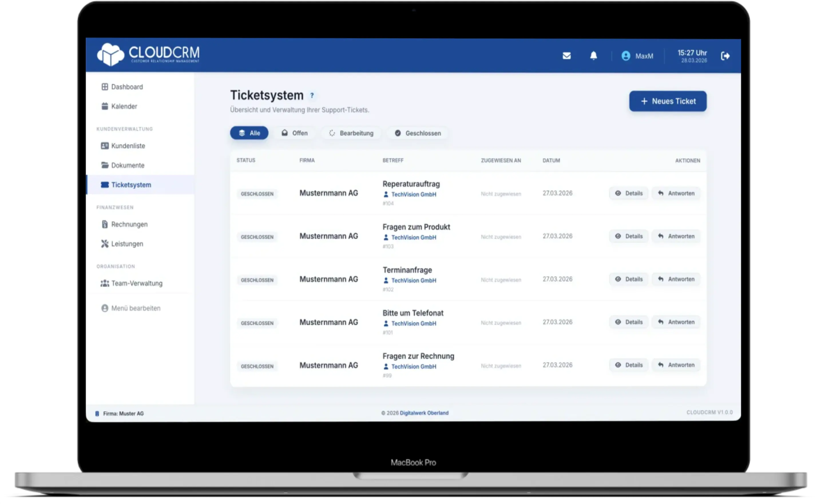Click ticket number #104
The width and height of the screenshot is (815, 504).
click(x=388, y=203)
